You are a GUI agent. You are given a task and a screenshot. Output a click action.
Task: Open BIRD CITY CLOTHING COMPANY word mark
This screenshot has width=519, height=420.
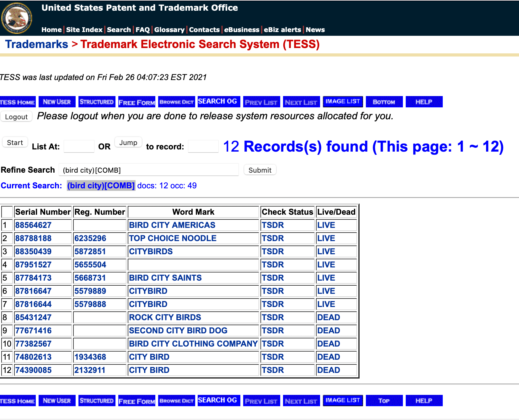[x=193, y=344]
